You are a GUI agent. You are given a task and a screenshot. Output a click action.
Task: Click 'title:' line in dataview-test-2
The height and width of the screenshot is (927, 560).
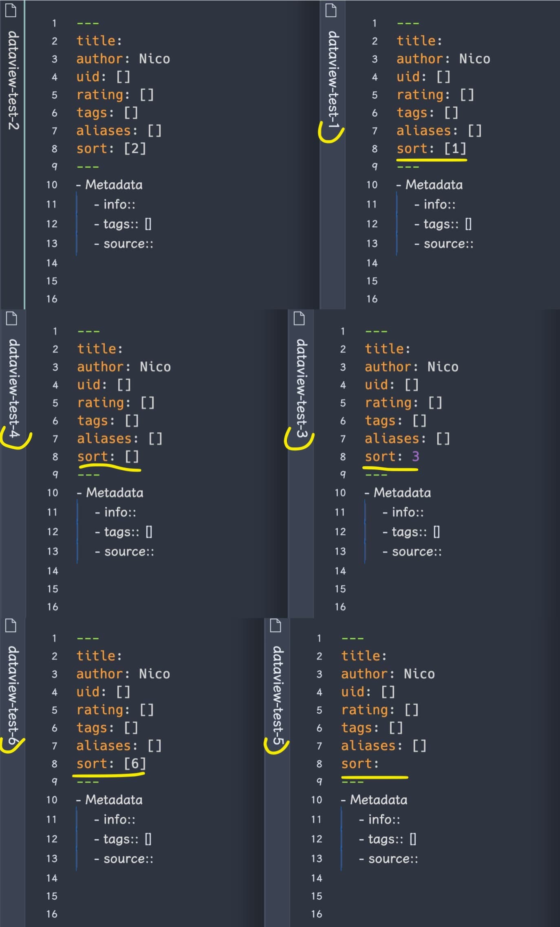pyautogui.click(x=99, y=41)
